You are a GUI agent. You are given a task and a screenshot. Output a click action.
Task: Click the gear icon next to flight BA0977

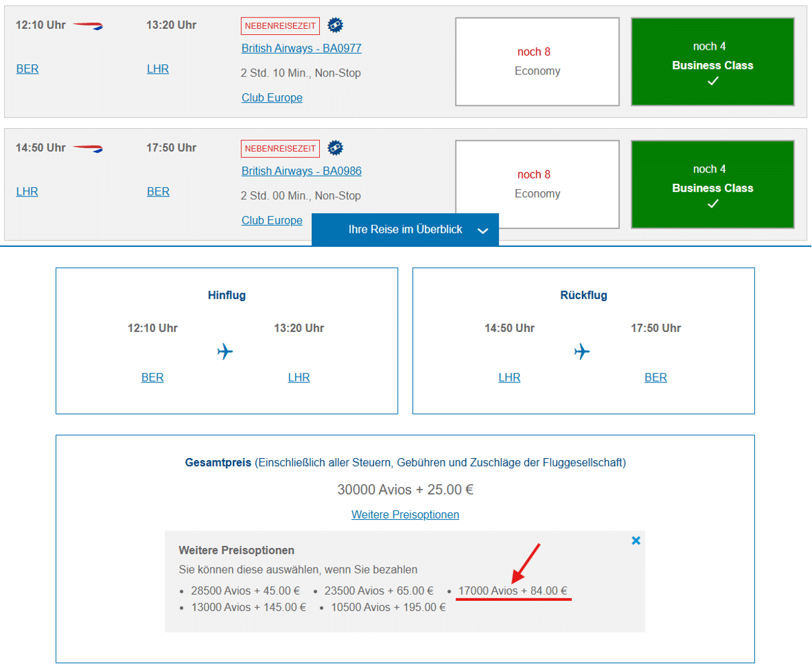coord(336,25)
